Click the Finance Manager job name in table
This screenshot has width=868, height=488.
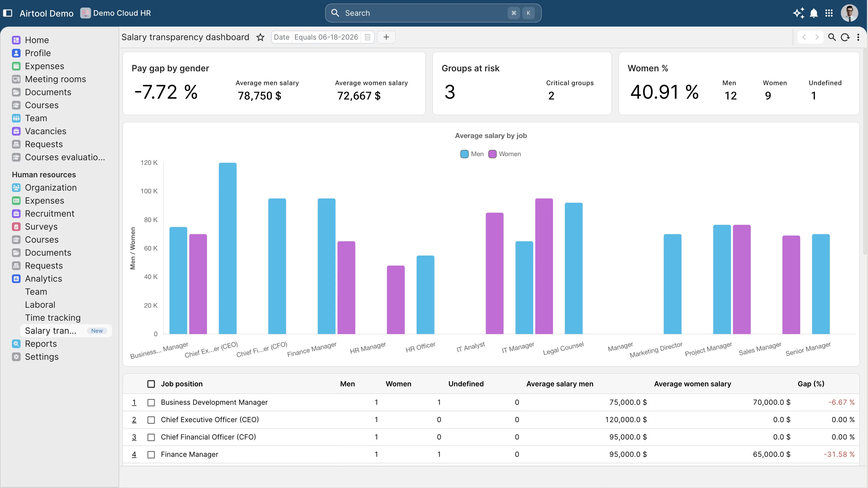189,455
